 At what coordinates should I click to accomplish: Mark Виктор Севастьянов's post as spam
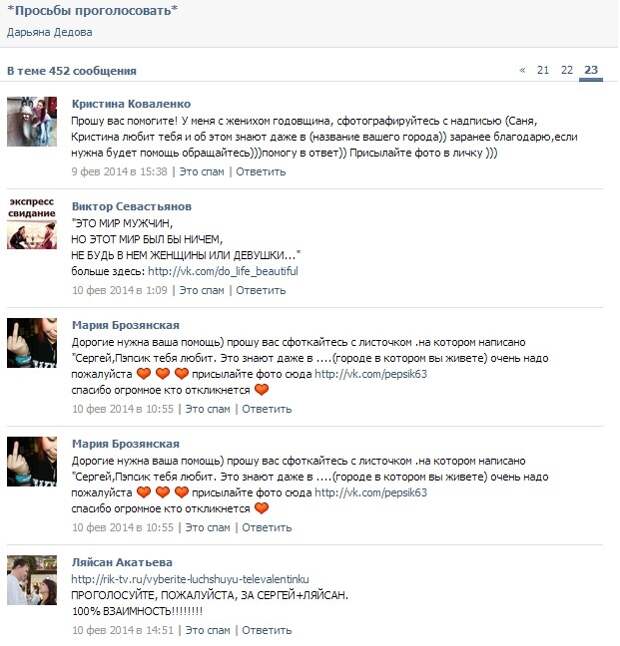202,290
